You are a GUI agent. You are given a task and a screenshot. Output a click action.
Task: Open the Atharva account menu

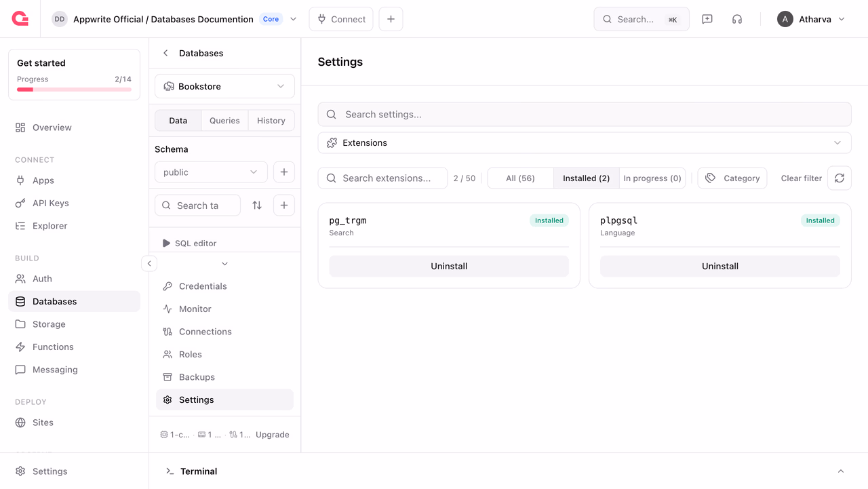pos(811,19)
